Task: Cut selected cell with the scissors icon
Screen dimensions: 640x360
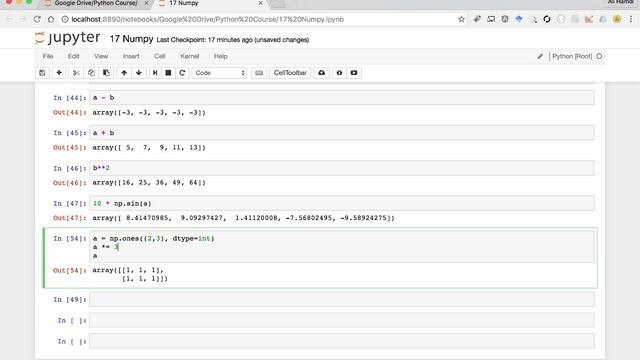Action: click(76, 73)
